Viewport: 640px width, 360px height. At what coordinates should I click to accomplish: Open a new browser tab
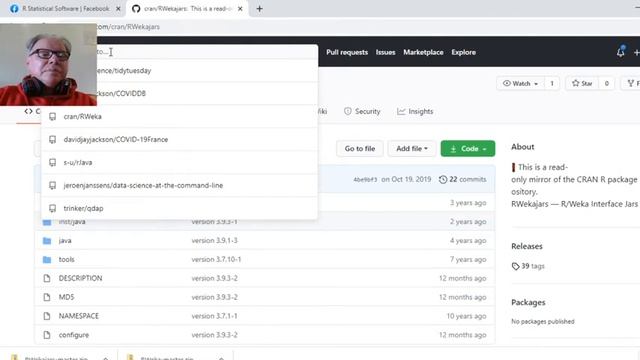pyautogui.click(x=260, y=9)
